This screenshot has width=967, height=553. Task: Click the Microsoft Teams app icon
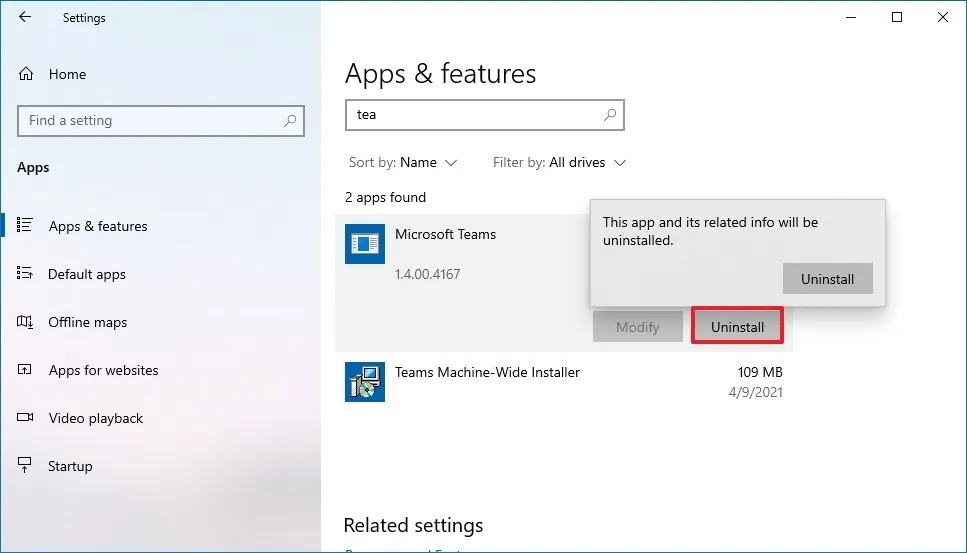point(365,244)
